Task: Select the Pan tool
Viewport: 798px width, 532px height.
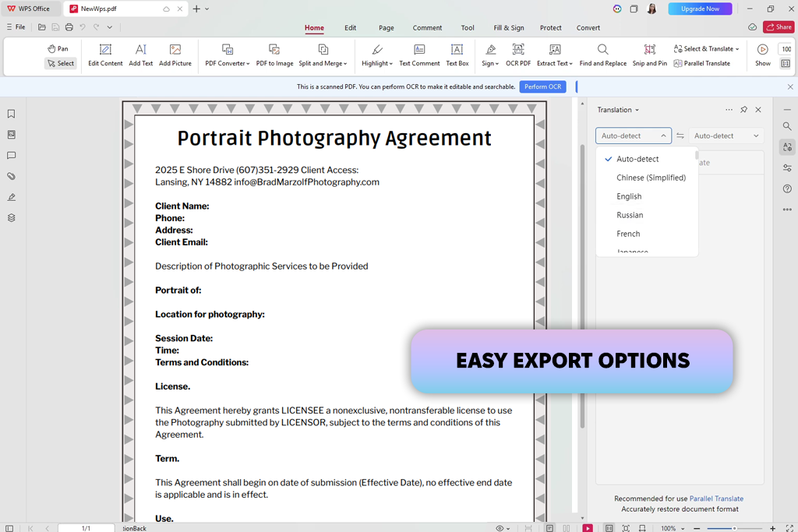Action: click(x=58, y=48)
